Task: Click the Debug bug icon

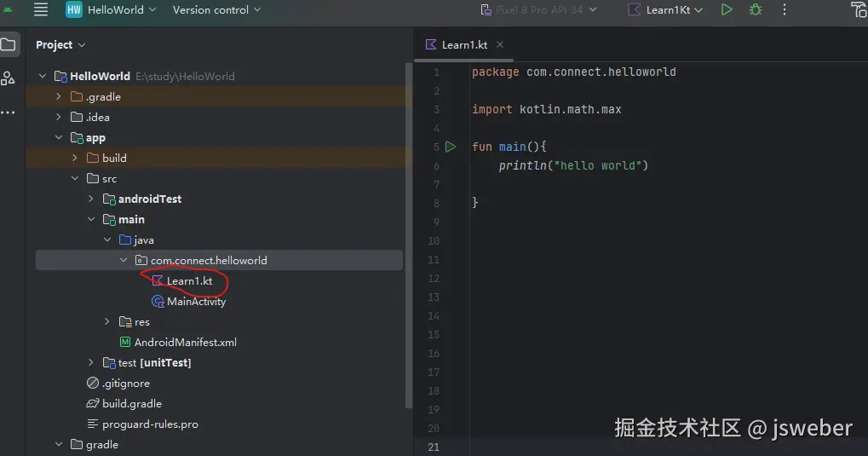Action: tap(755, 10)
